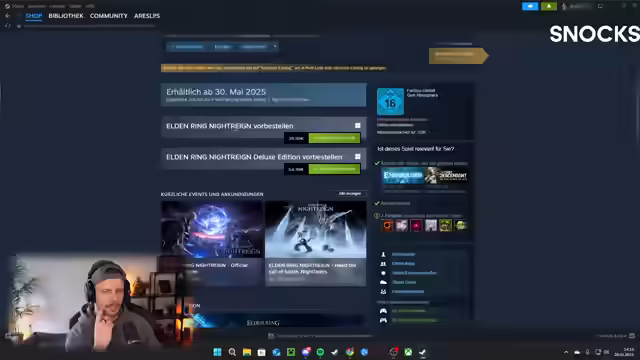
Task: Open the COMMUNITY tab
Action: tap(109, 16)
